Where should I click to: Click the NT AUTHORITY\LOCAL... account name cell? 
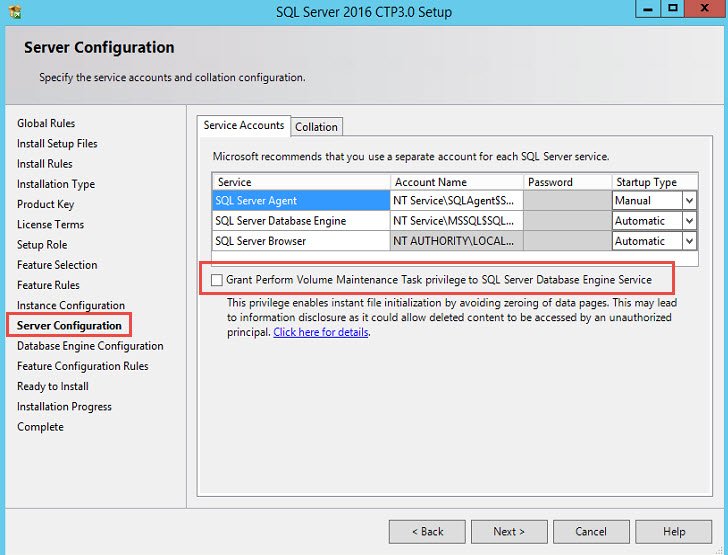click(x=457, y=241)
